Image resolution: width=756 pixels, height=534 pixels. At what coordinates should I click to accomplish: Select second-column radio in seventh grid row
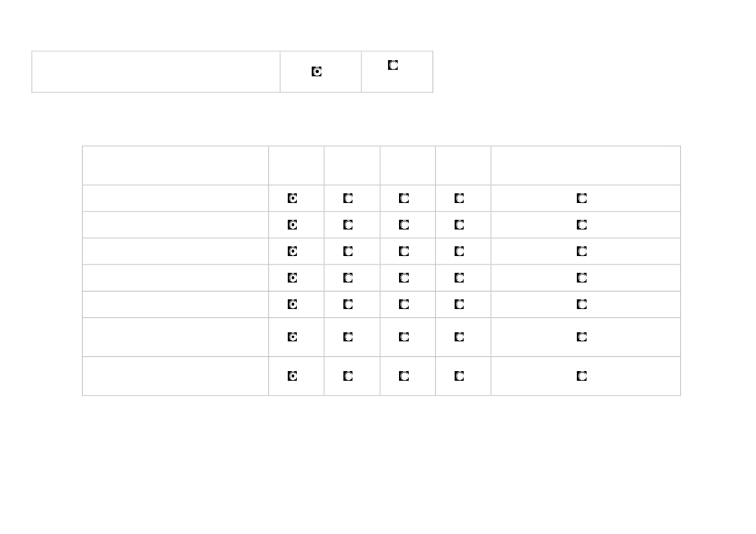point(348,376)
